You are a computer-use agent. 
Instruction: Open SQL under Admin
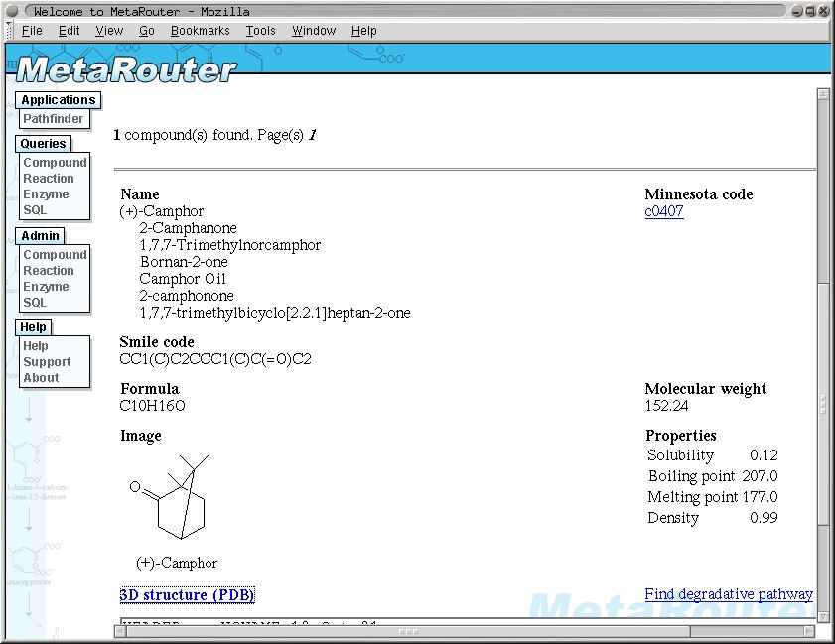click(x=35, y=303)
